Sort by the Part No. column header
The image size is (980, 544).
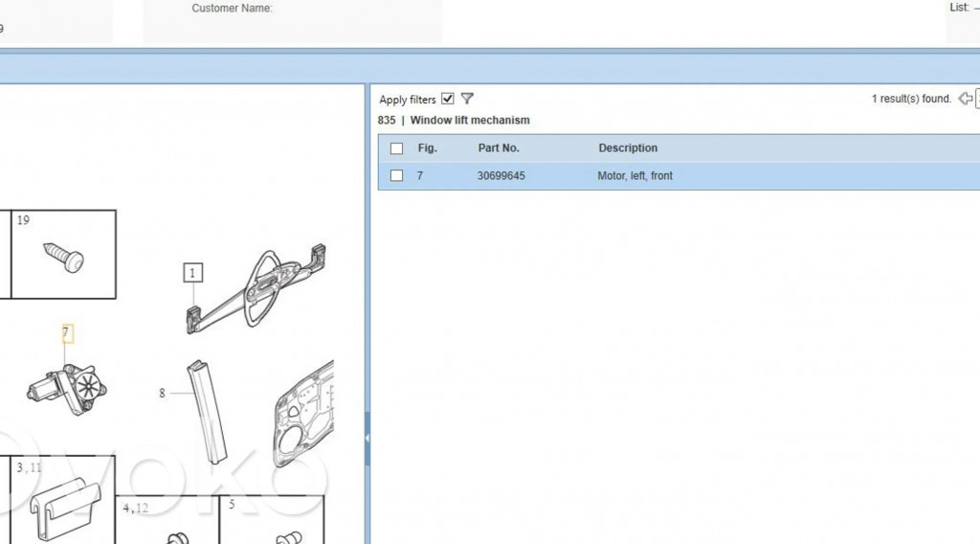(x=499, y=148)
